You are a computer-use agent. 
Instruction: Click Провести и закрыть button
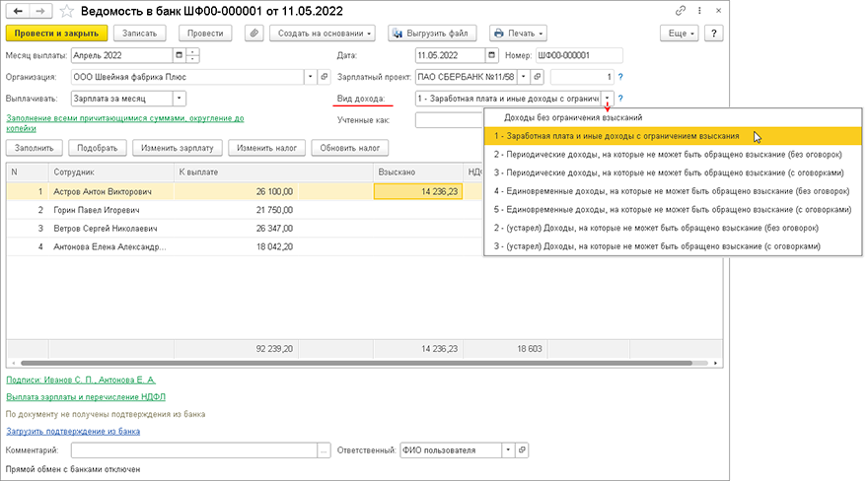56,34
